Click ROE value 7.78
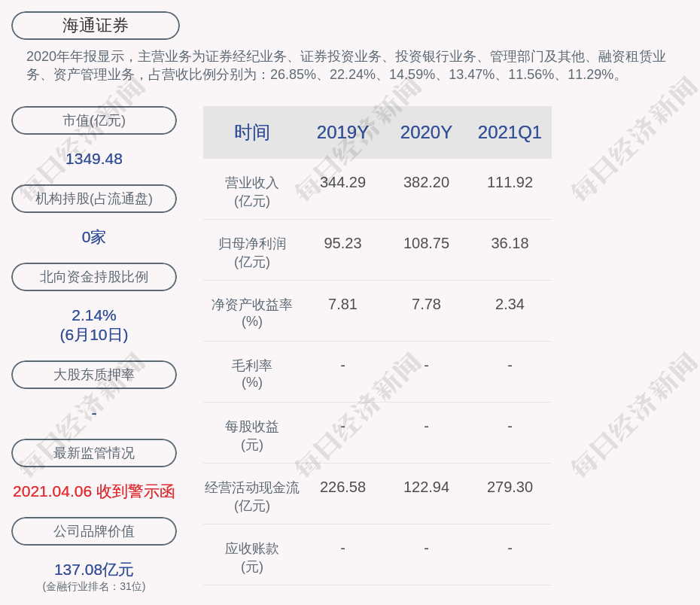700x605 pixels. click(x=426, y=304)
